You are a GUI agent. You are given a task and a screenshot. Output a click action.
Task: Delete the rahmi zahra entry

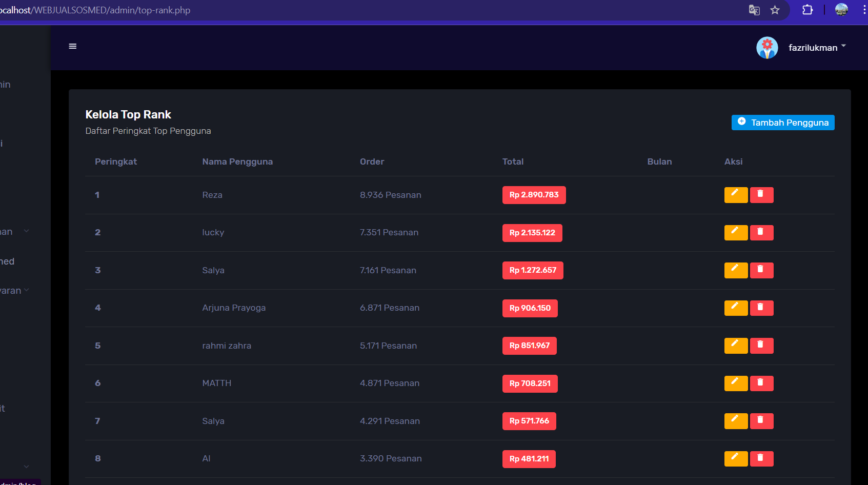pos(761,346)
